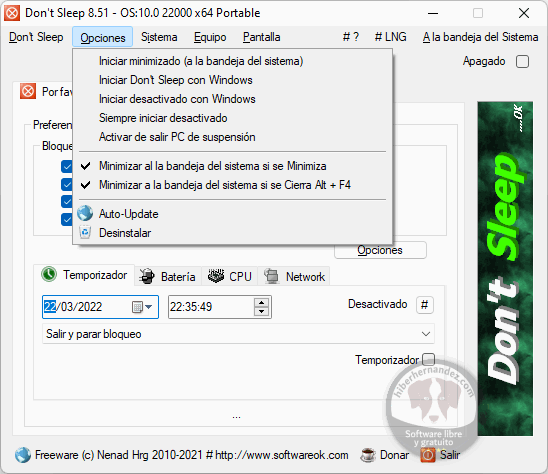Click the Batería tab icon
Screen dimensions: 548x474
[147, 276]
